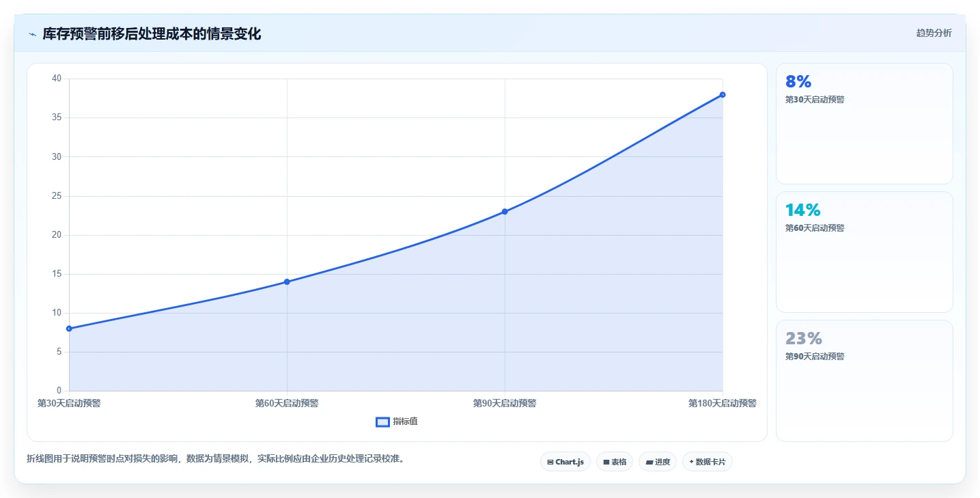Click the 趋势分析 label in header
Screen dimensions: 980x498
click(934, 33)
